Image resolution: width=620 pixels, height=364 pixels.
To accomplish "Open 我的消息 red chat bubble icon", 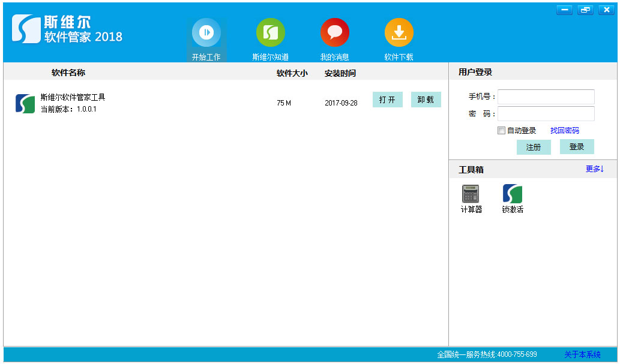I will click(334, 32).
